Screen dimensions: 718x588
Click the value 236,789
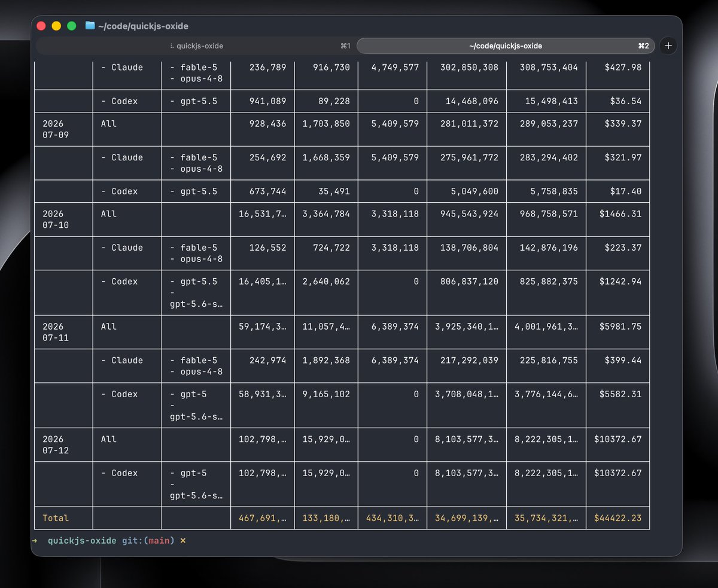point(267,67)
